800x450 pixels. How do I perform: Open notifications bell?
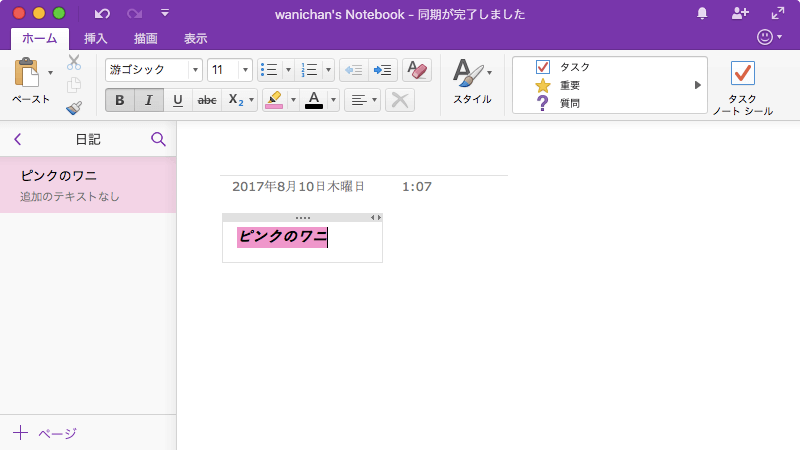click(702, 13)
